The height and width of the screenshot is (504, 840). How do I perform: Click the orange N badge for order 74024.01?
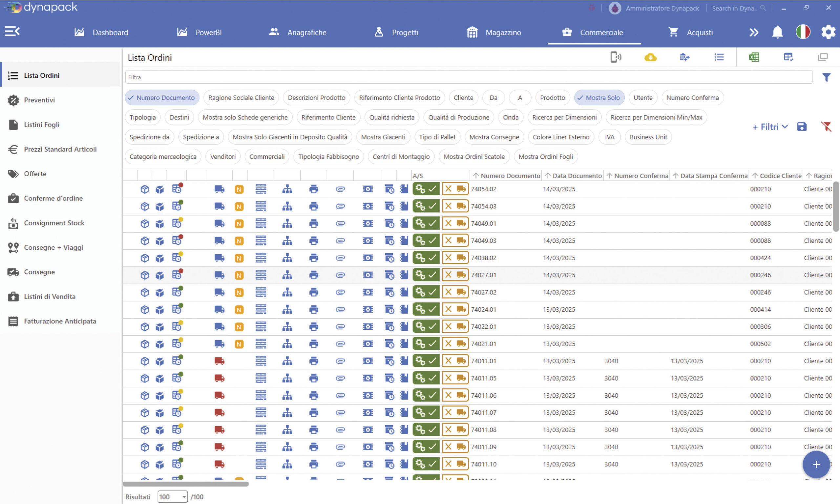[239, 310]
